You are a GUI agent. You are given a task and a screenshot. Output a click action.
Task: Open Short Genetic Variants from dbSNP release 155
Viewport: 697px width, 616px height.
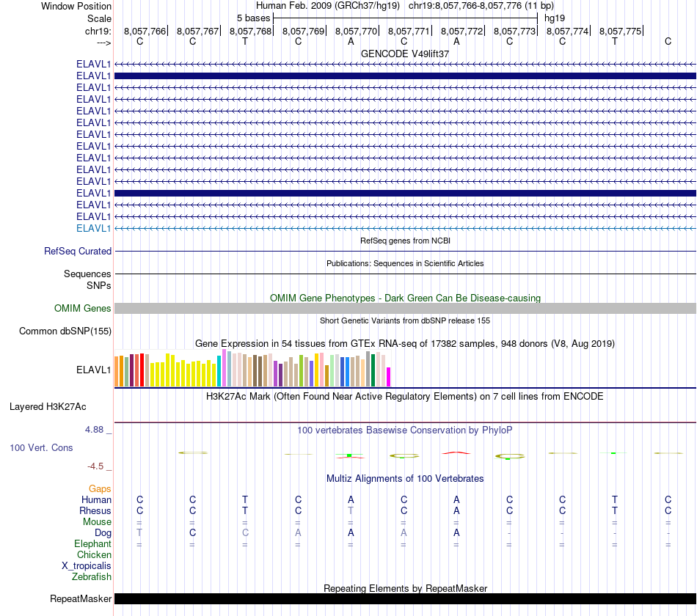coord(405,320)
